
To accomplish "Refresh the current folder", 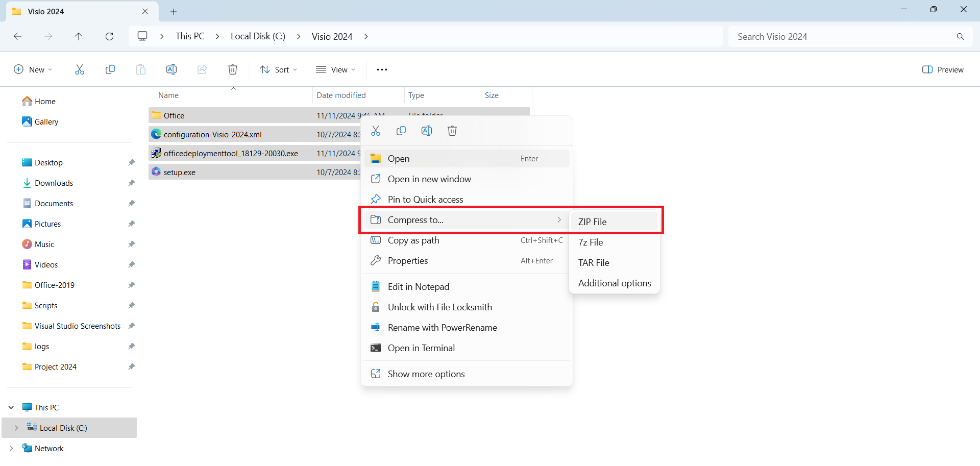I will [109, 36].
